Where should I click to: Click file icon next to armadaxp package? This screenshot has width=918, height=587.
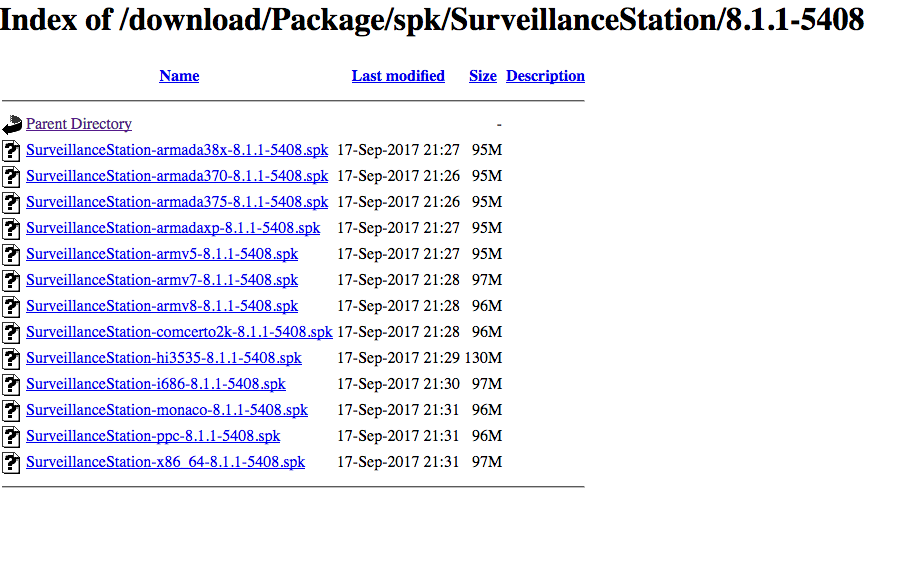[x=12, y=229]
